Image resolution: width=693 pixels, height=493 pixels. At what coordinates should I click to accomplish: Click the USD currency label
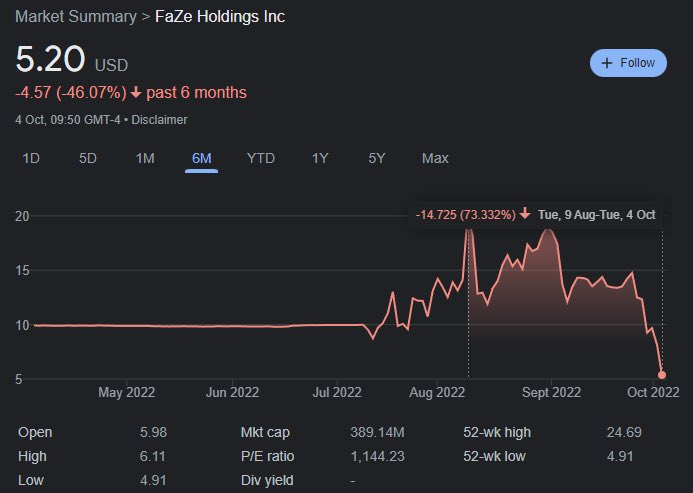click(111, 65)
